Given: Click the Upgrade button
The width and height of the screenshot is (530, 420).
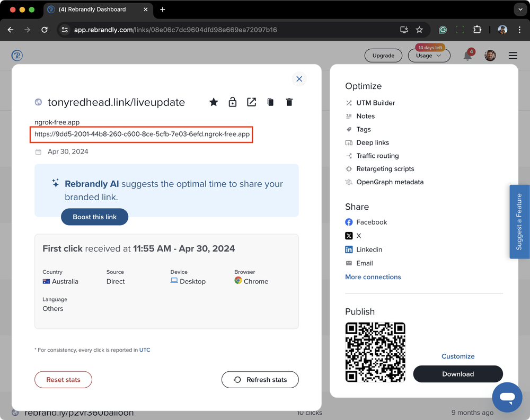Looking at the screenshot, I should coord(383,56).
